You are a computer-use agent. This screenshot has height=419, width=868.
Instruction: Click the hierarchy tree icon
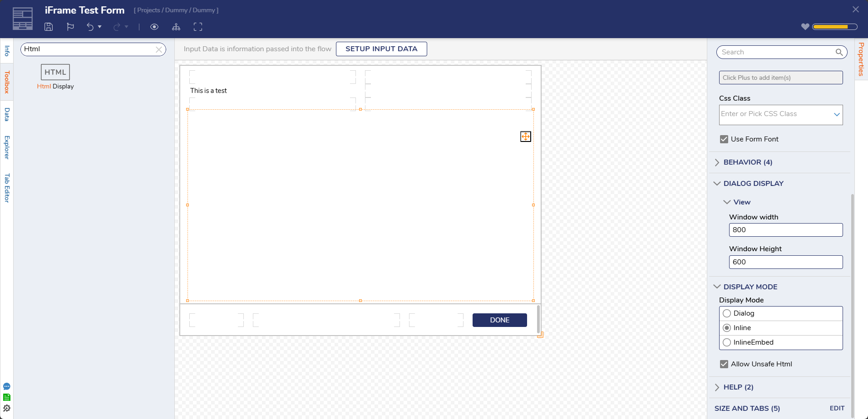point(176,27)
